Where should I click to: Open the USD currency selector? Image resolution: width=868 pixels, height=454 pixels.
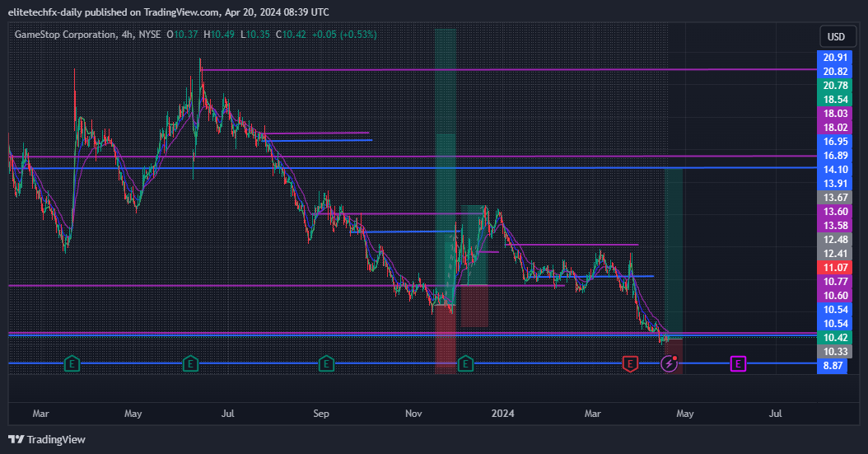pyautogui.click(x=836, y=36)
